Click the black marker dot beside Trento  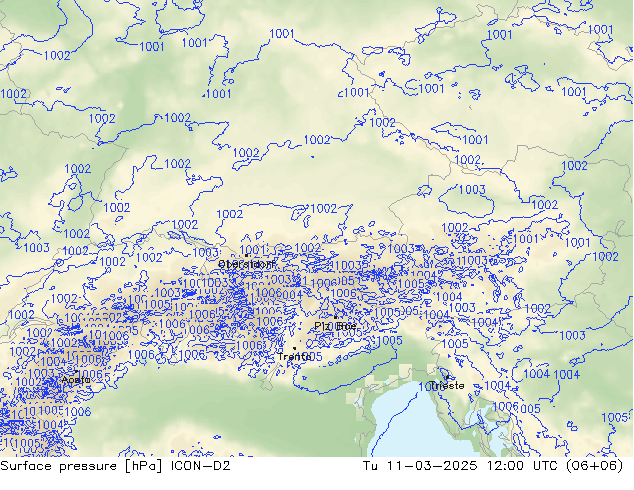tap(294, 348)
